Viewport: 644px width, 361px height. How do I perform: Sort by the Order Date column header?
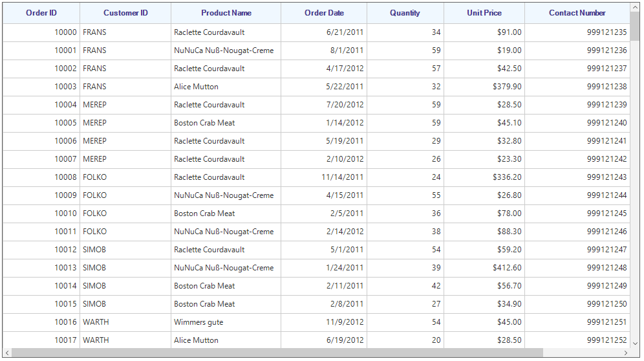pos(324,13)
